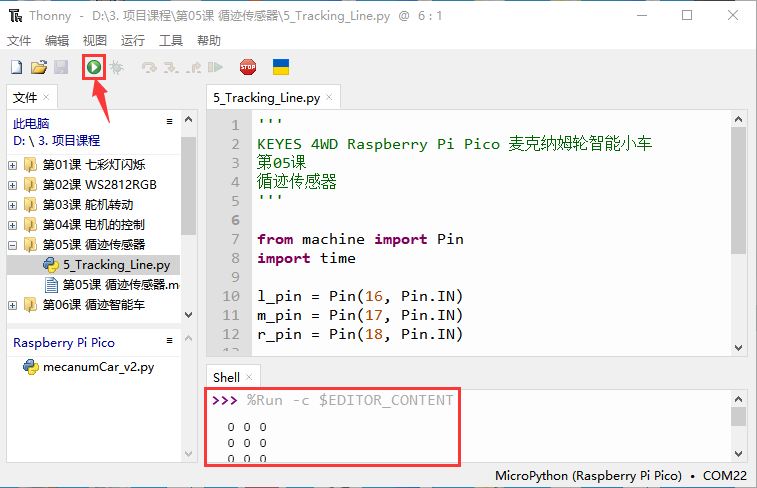Expand the 第06课 循迹智能车 folder

click(x=13, y=305)
